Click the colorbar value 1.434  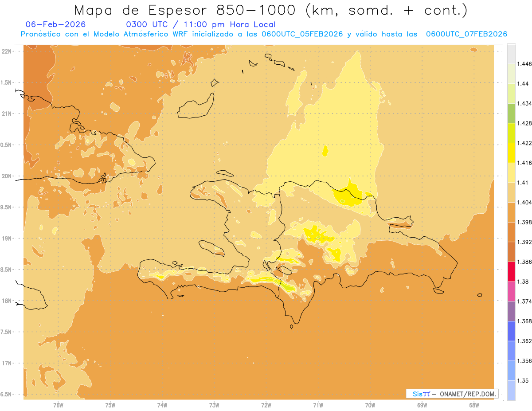[x=525, y=103]
